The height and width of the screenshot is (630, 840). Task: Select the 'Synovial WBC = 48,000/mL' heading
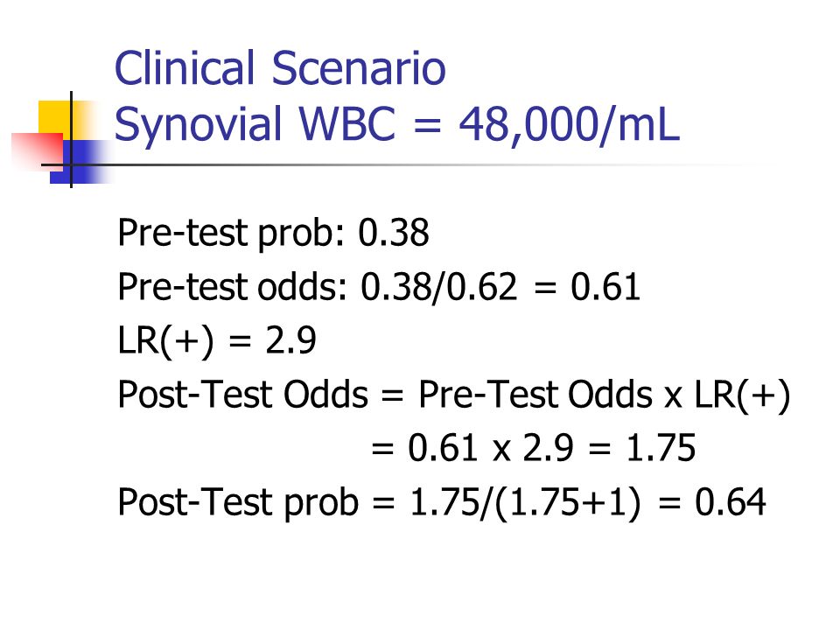pos(397,124)
